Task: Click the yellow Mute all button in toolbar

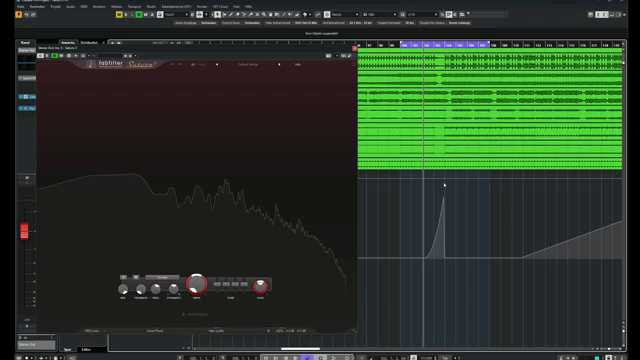Action: point(119,14)
